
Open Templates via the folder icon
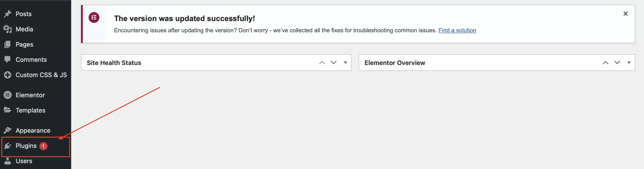pos(8,110)
